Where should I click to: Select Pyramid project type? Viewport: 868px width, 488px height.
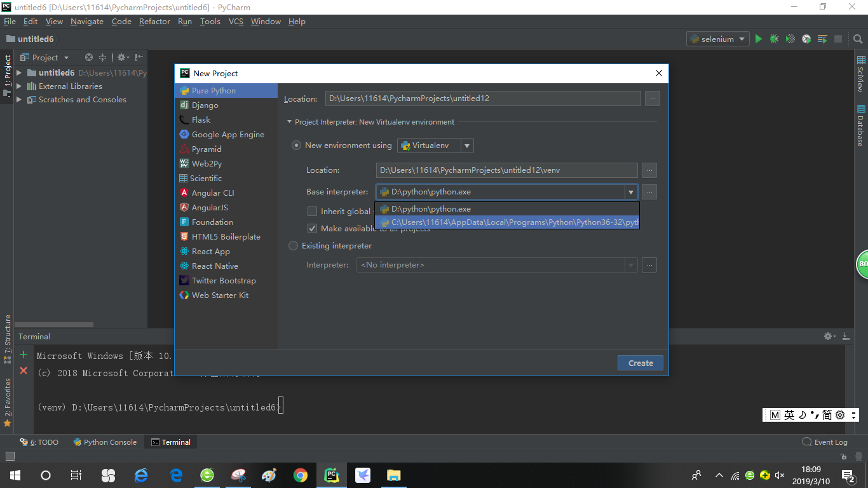coord(226,149)
